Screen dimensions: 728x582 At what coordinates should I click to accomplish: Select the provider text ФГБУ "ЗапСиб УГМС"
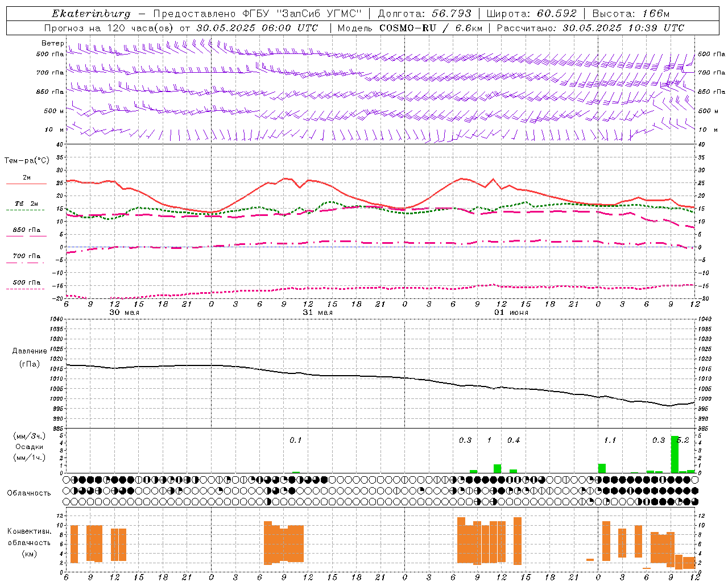point(303,14)
